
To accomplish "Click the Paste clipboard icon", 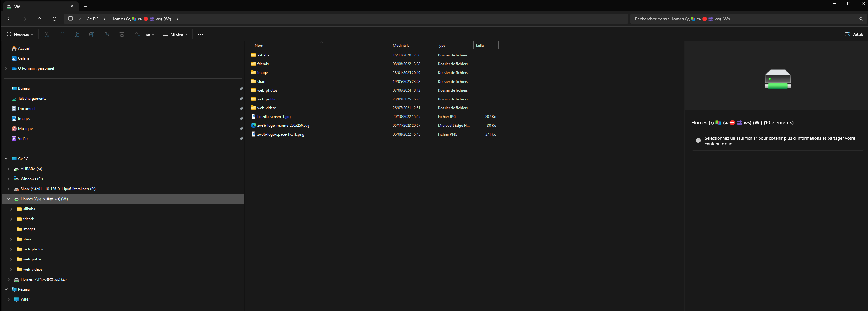I will [x=77, y=35].
